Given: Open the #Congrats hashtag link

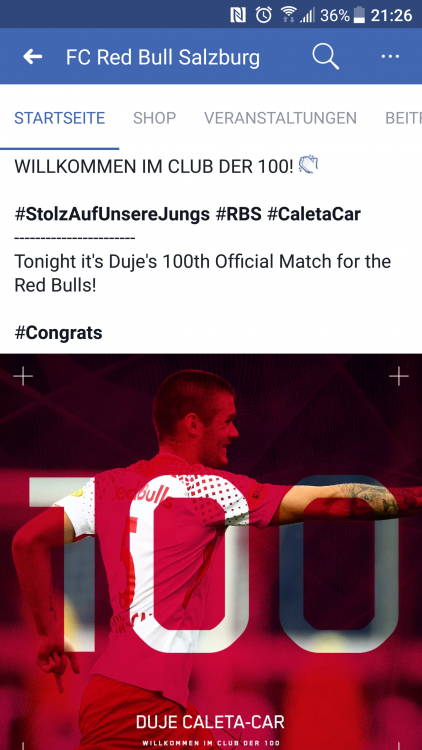Looking at the screenshot, I should (58, 332).
